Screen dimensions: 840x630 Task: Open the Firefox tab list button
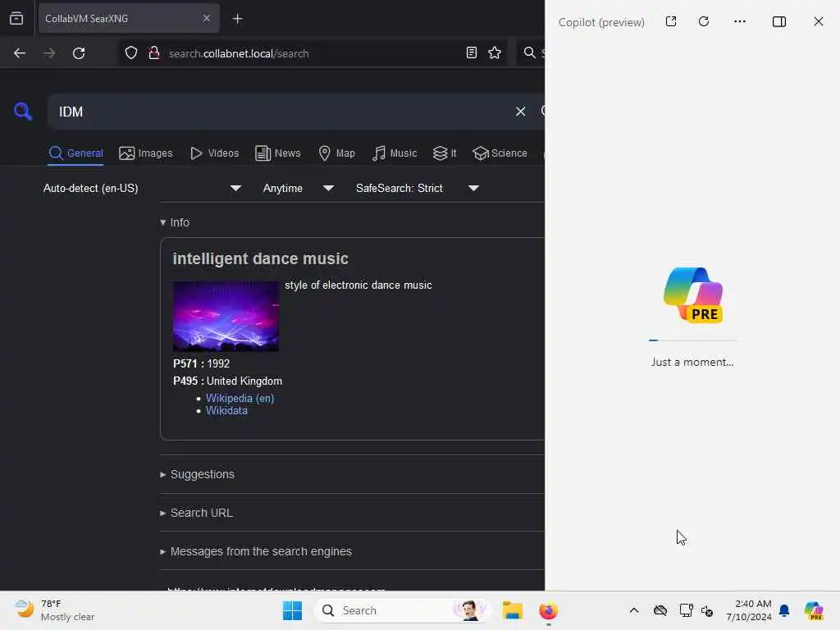pyautogui.click(x=16, y=19)
